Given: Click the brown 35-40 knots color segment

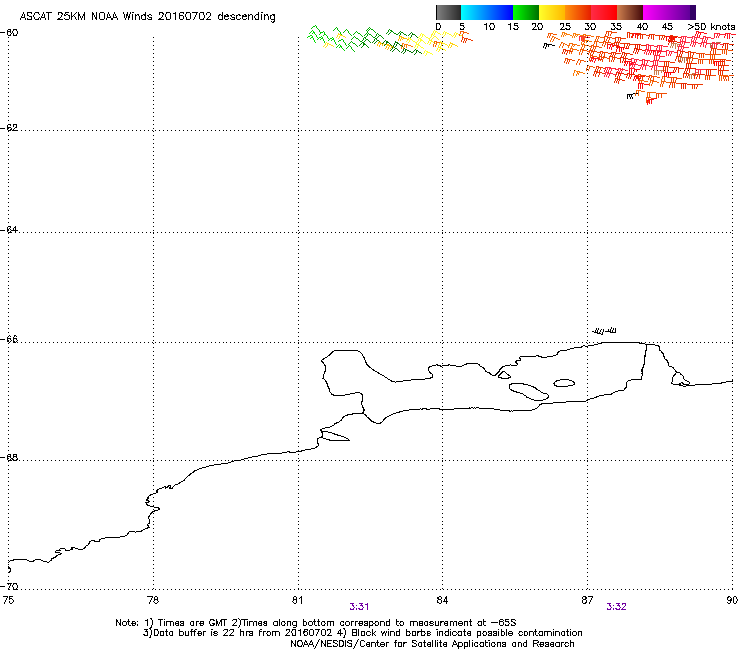Looking at the screenshot, I should coord(630,12).
